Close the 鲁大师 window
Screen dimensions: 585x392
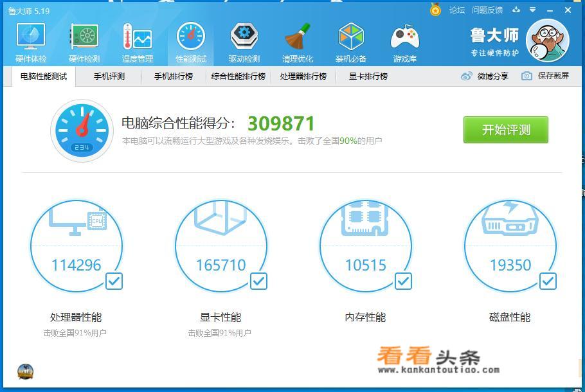568,10
